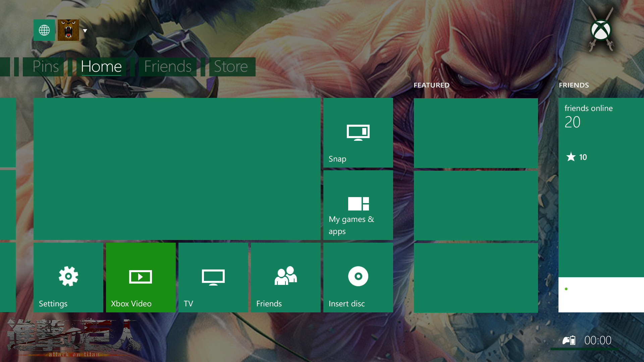Open My games & apps tile
Image resolution: width=644 pixels, height=362 pixels.
358,205
